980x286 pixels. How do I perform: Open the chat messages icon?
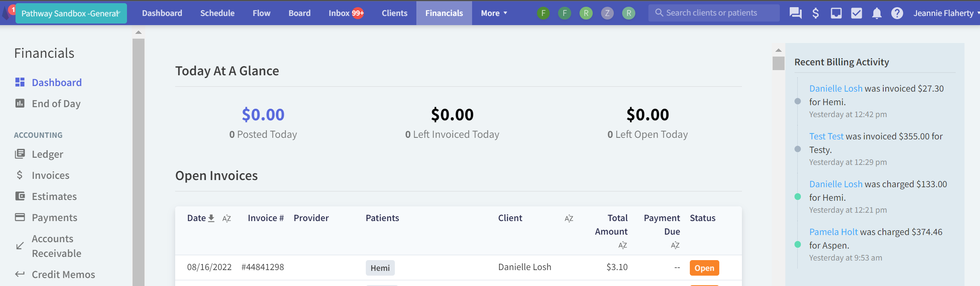click(x=795, y=13)
